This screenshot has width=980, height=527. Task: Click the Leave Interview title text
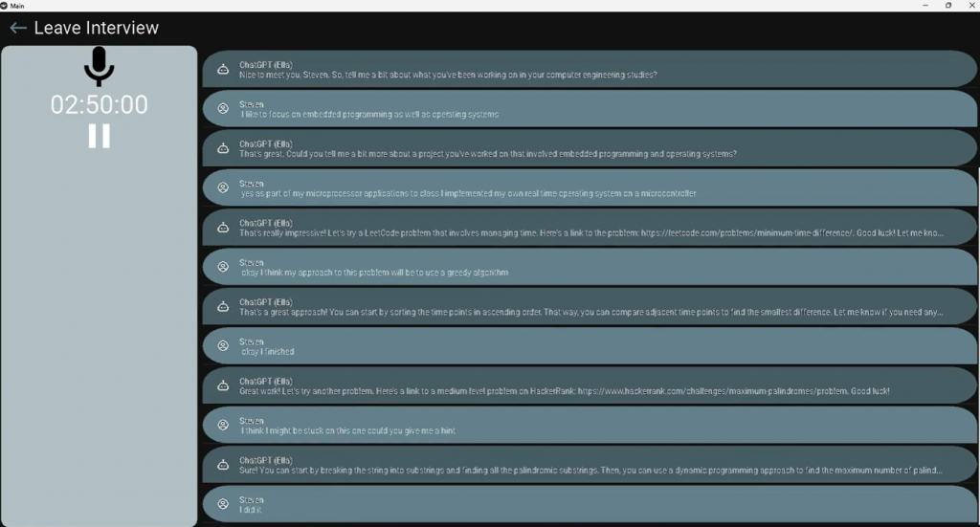point(97,28)
